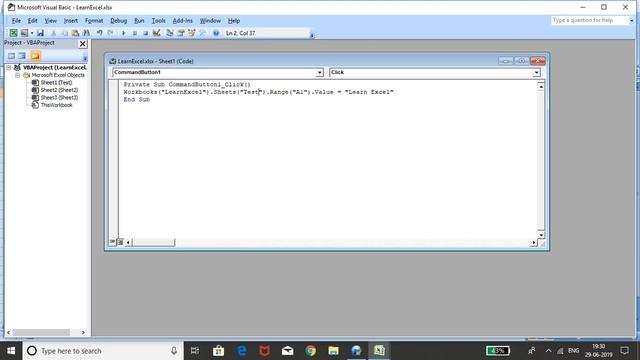Open the CommandButton1 object dropdown
Viewport: 640px width, 360px height.
tap(320, 72)
